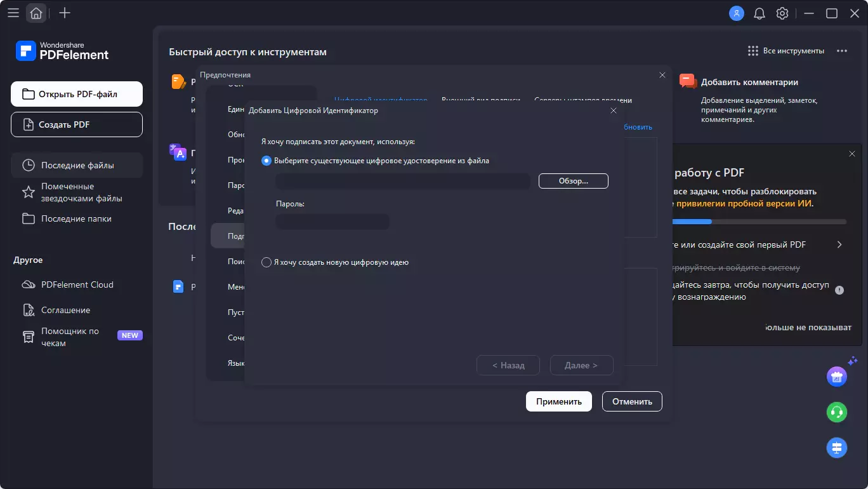Open the support headset floating icon

(837, 412)
